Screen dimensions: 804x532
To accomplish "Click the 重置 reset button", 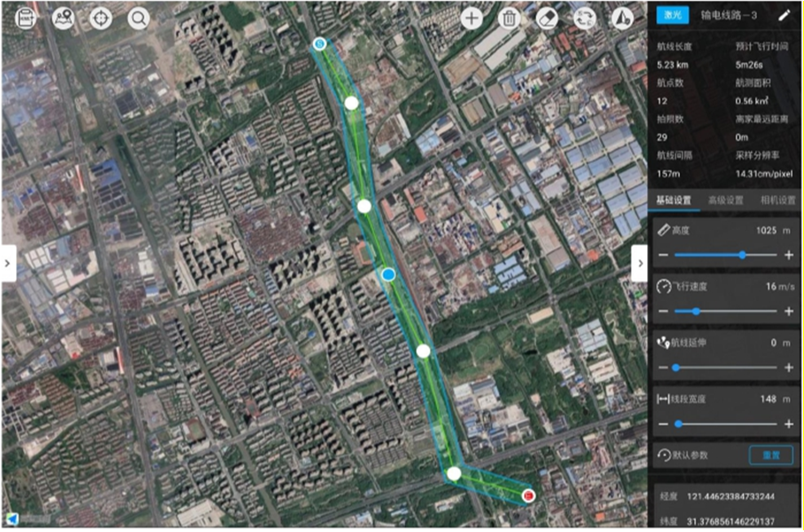I will point(771,455).
